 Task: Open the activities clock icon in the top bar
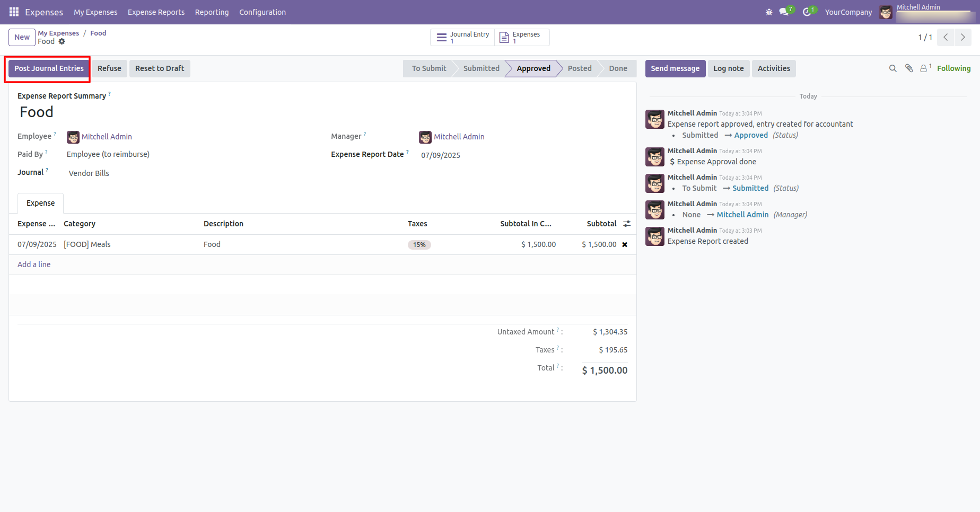(x=807, y=12)
